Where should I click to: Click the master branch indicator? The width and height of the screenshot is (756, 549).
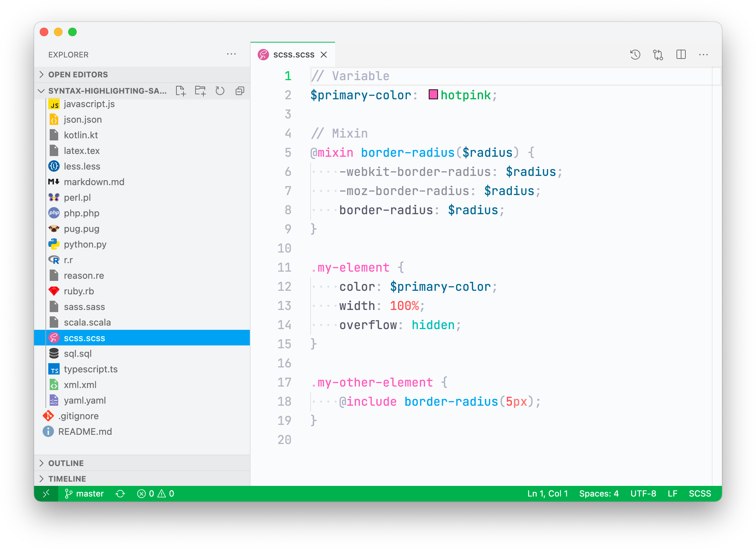(x=84, y=493)
